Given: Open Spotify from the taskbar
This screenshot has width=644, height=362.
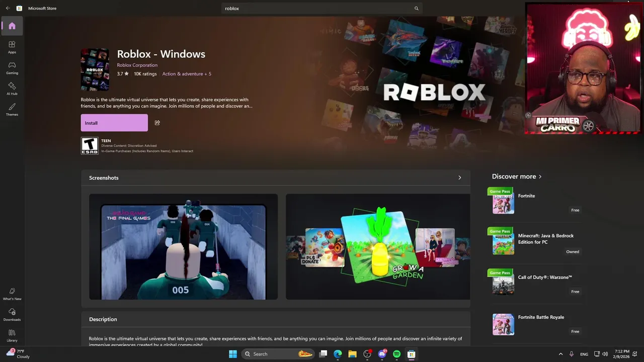Looking at the screenshot, I should tap(396, 354).
